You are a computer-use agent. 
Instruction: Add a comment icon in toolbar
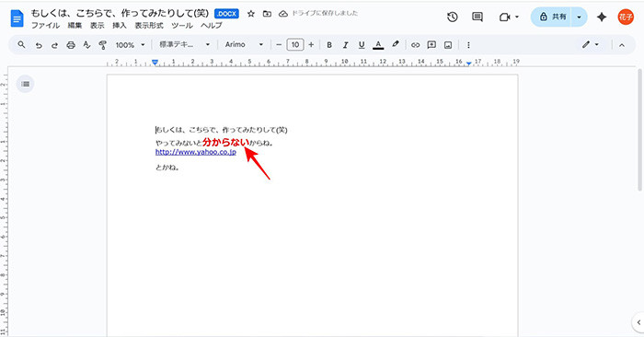pyautogui.click(x=431, y=45)
